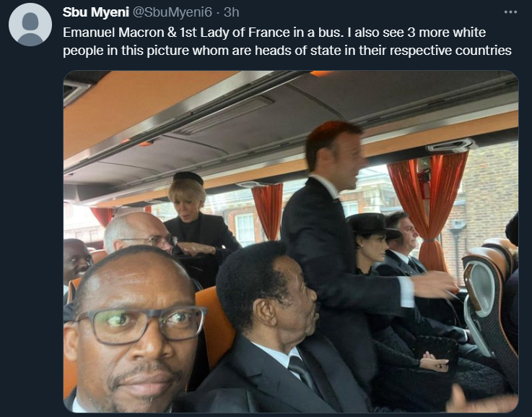The height and width of the screenshot is (417, 532).
Task: Open the three-dot more options menu
Action: coord(510,12)
